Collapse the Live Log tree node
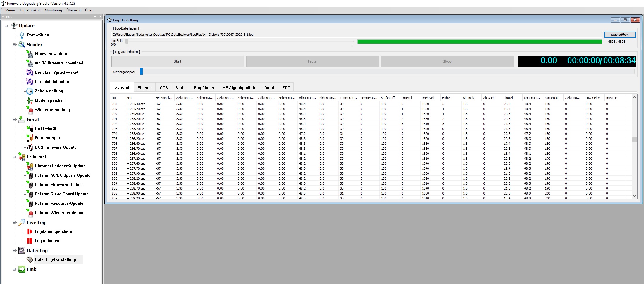The height and width of the screenshot is (284, 644). 14,223
